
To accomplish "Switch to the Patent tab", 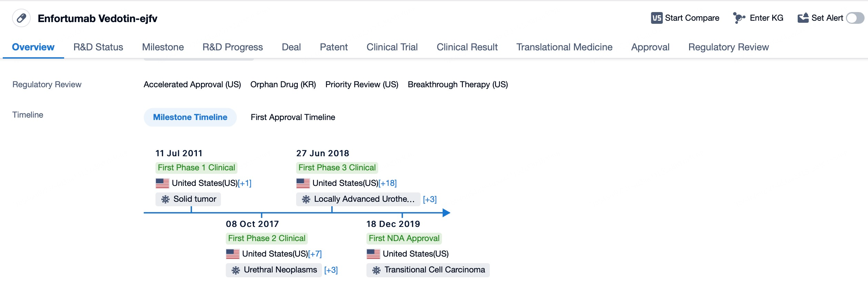I will pyautogui.click(x=333, y=47).
